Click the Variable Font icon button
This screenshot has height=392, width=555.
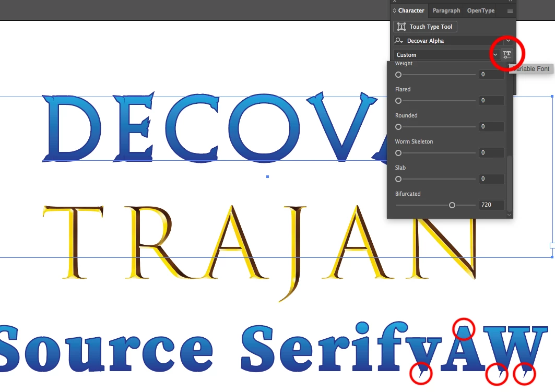pyautogui.click(x=507, y=54)
